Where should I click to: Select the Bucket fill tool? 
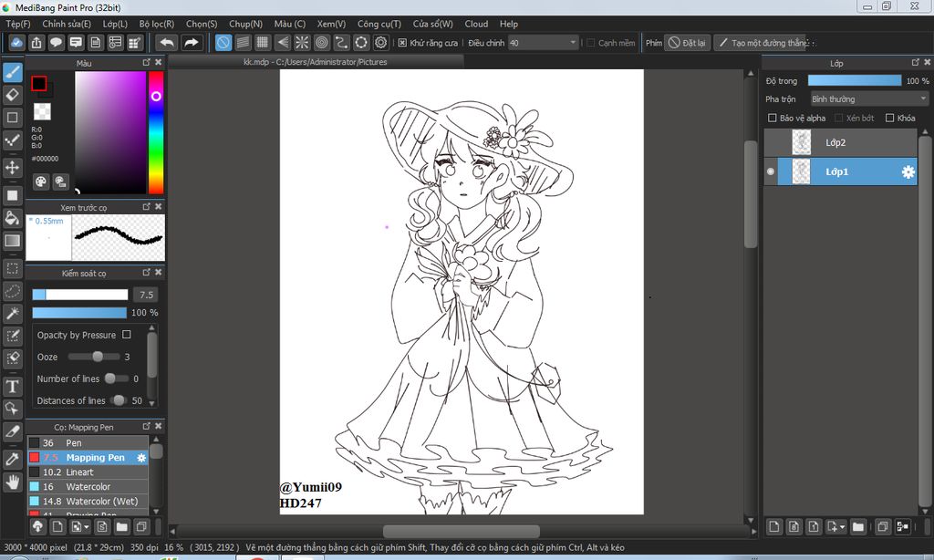13,218
